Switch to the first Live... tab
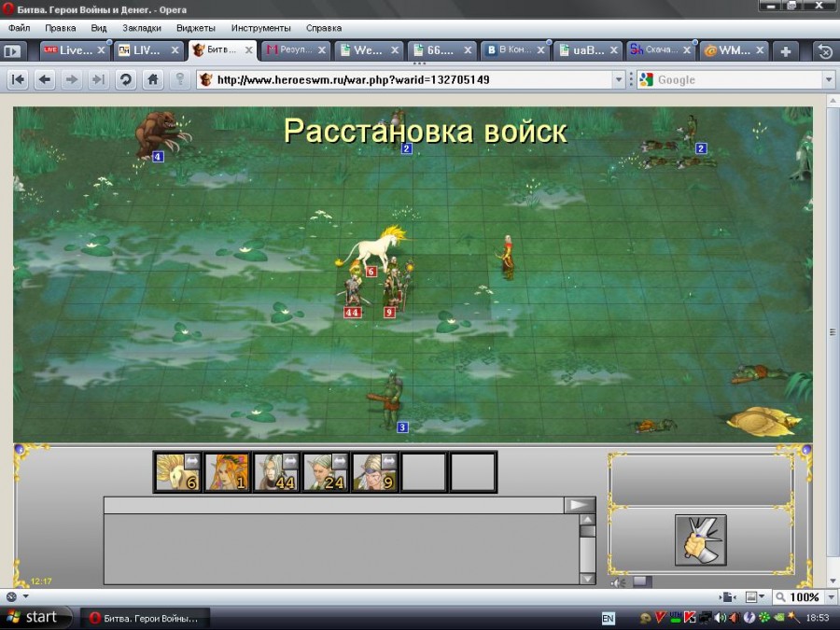 pos(74,50)
